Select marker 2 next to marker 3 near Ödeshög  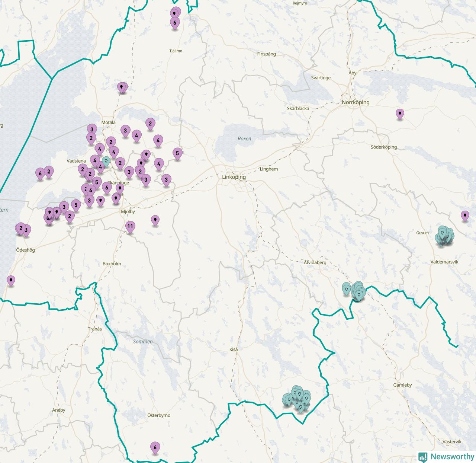coord(20,229)
